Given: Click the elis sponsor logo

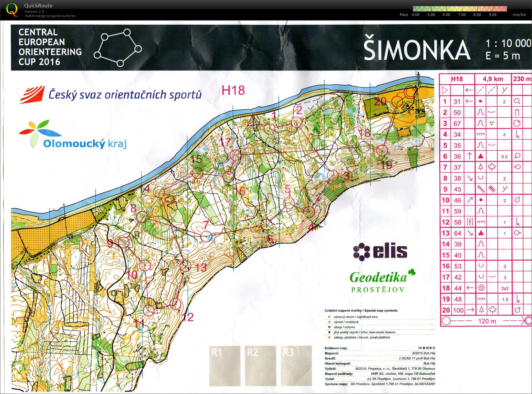Looking at the screenshot, I should click(x=380, y=251).
